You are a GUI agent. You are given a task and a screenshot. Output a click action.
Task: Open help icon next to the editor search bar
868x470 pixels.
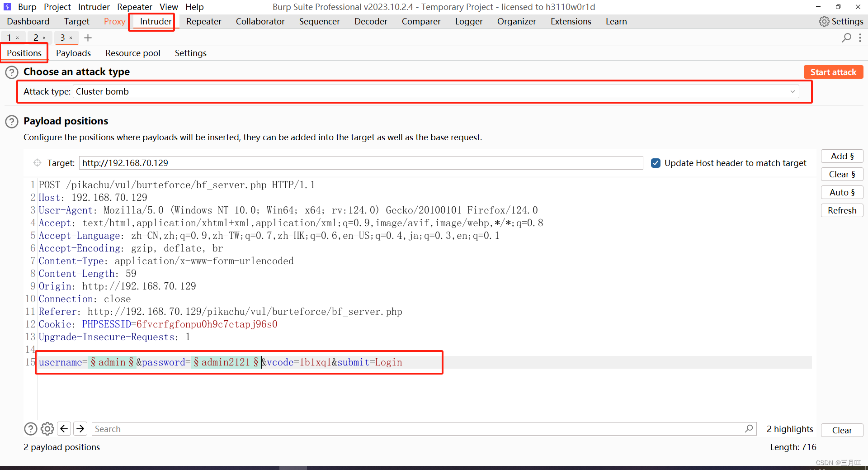coord(30,429)
